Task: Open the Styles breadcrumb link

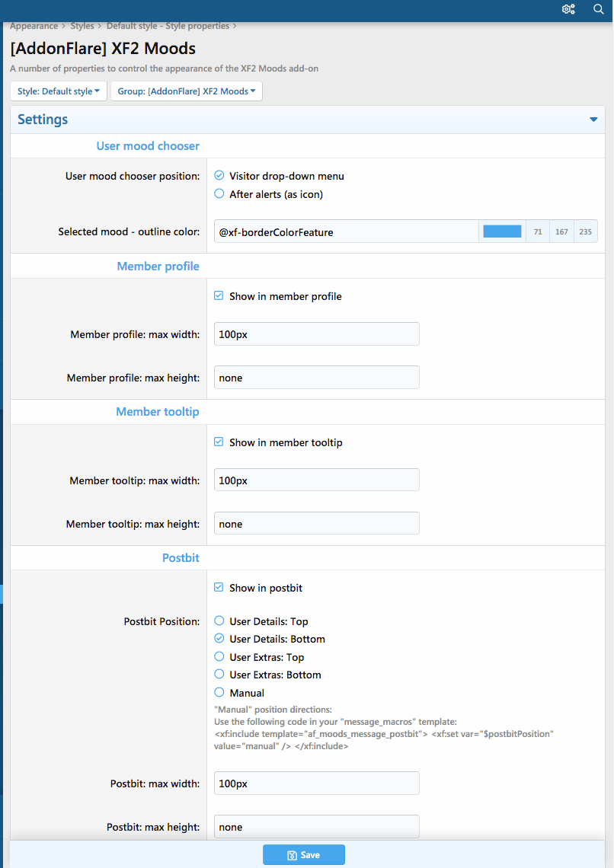Action: tap(82, 26)
